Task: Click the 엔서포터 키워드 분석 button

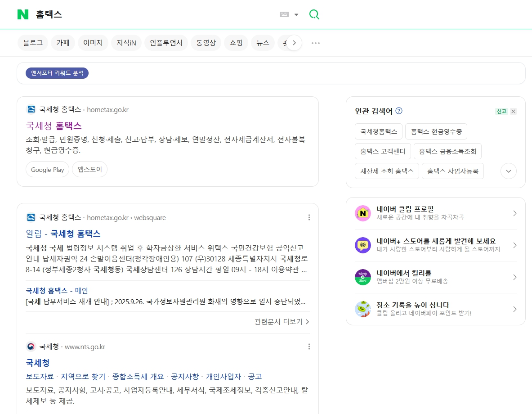Action: click(57, 73)
